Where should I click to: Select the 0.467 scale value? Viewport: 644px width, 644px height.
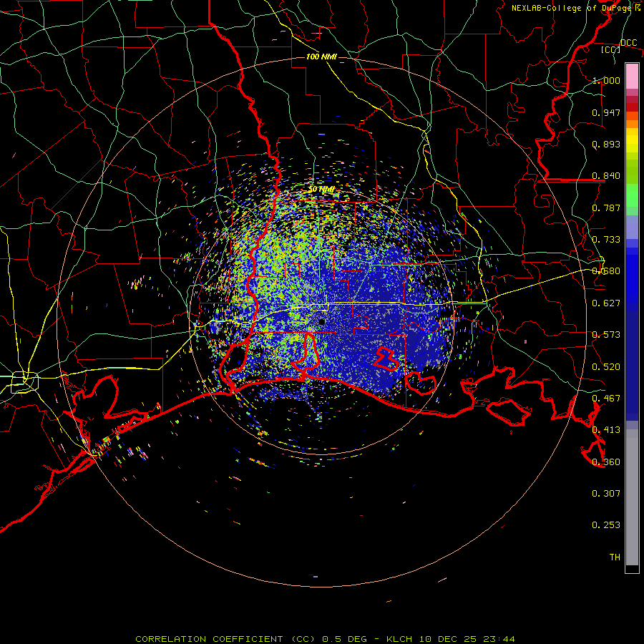606,399
